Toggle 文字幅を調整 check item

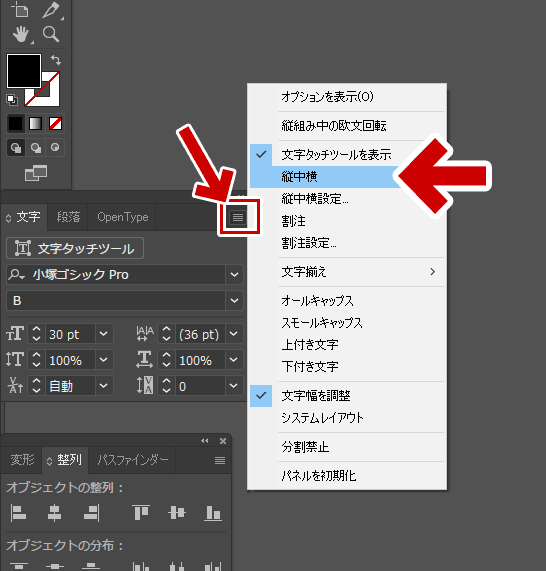click(347, 396)
